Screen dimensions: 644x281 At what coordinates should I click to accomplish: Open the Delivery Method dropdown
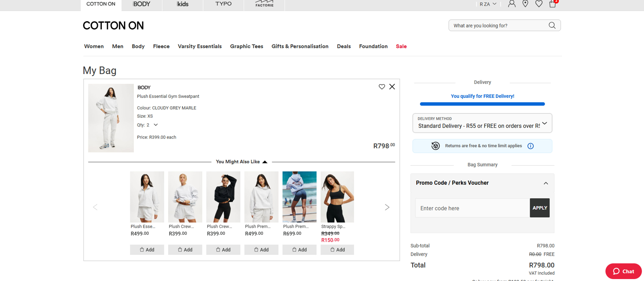482,123
